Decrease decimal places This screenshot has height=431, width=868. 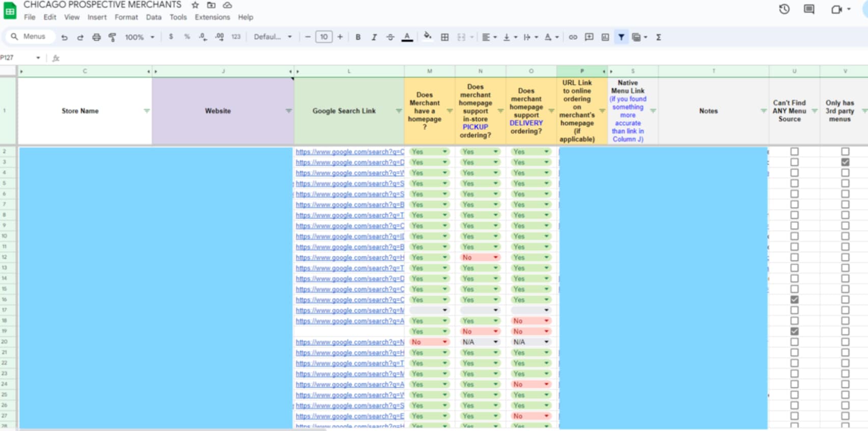203,37
